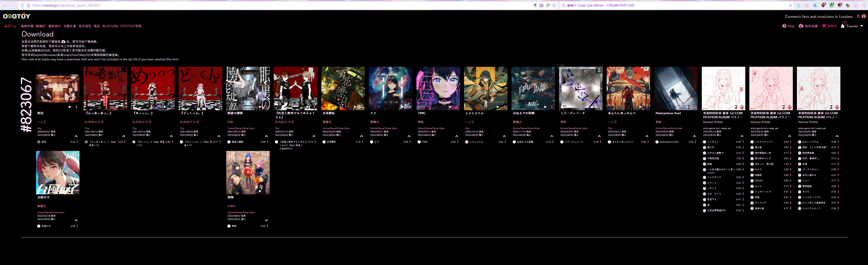Open more options for 欲浴 track
Image resolution: width=868 pixels, height=265 pixels.
pos(77,142)
